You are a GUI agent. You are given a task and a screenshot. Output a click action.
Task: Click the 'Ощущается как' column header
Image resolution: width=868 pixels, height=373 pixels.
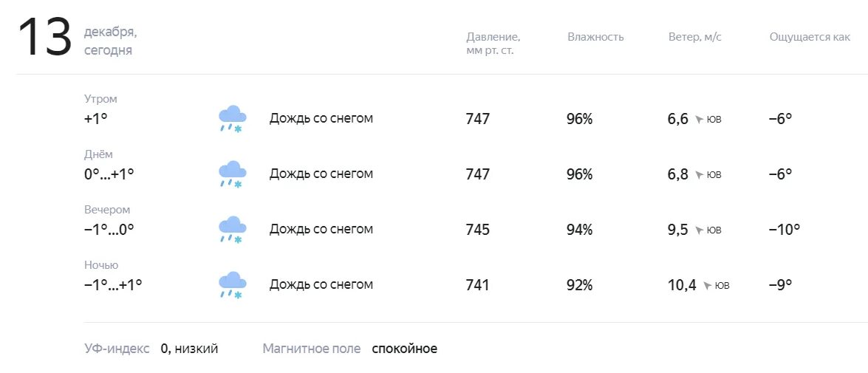(810, 38)
